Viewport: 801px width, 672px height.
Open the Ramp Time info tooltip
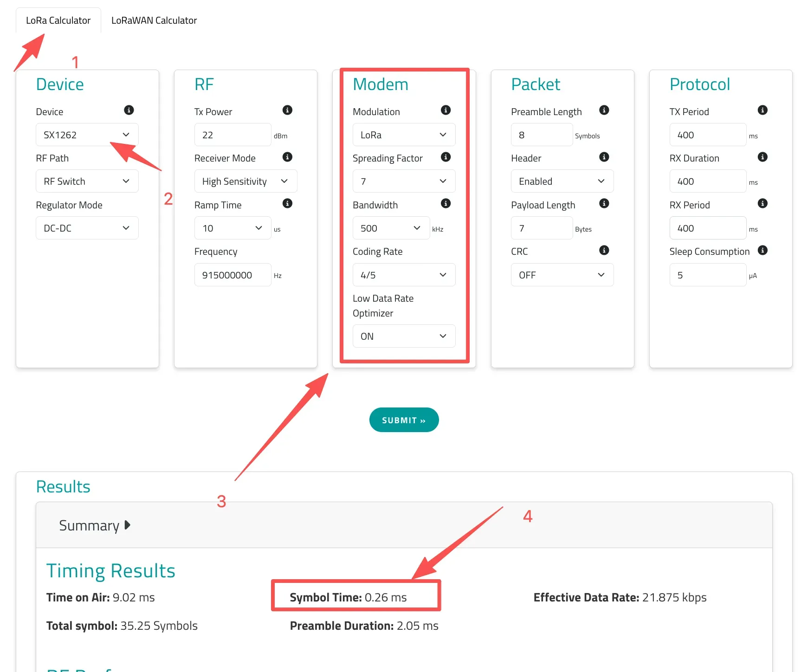coord(287,203)
